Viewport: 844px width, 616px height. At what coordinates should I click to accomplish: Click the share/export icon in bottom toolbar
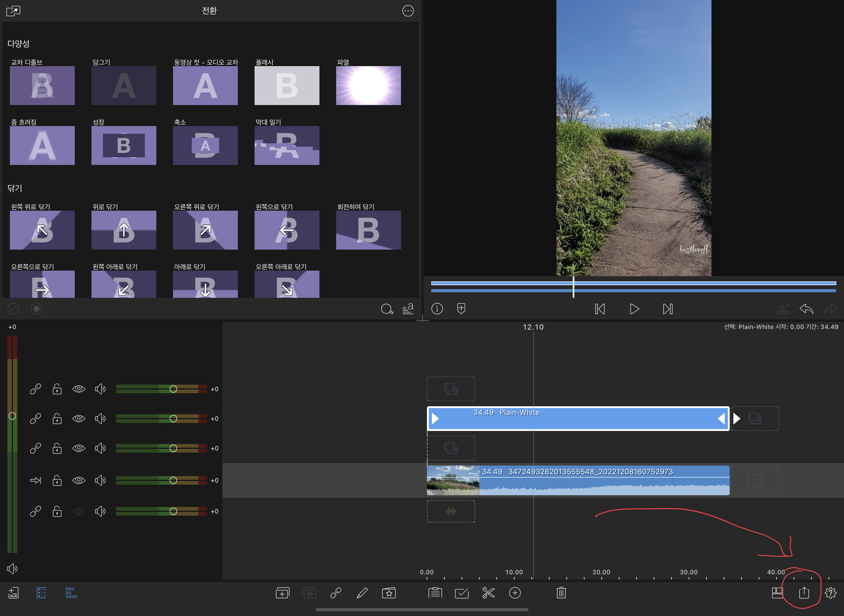click(x=804, y=593)
